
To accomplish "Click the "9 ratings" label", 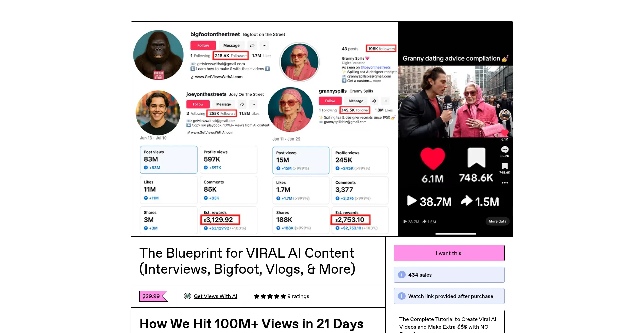I will [298, 296].
